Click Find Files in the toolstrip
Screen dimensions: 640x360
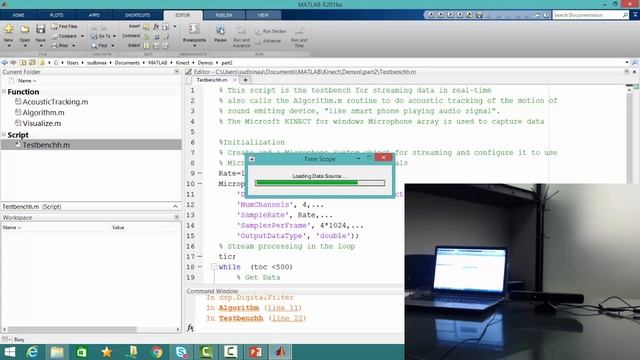[64, 26]
